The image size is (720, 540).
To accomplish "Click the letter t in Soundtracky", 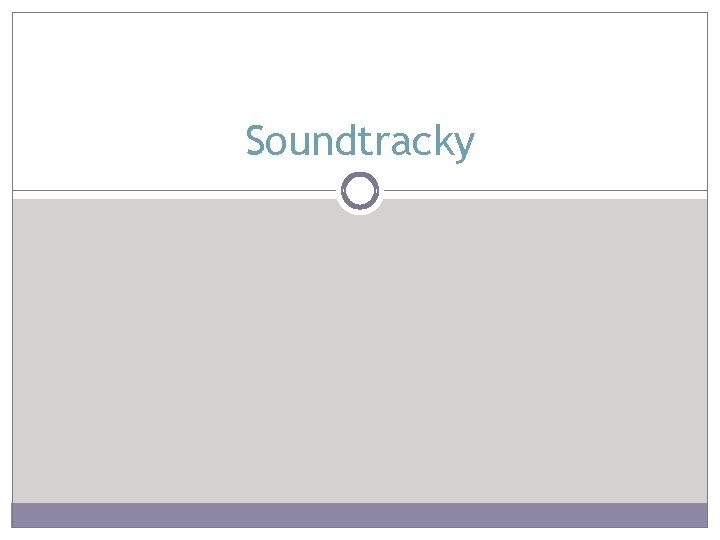I will tap(365, 141).
